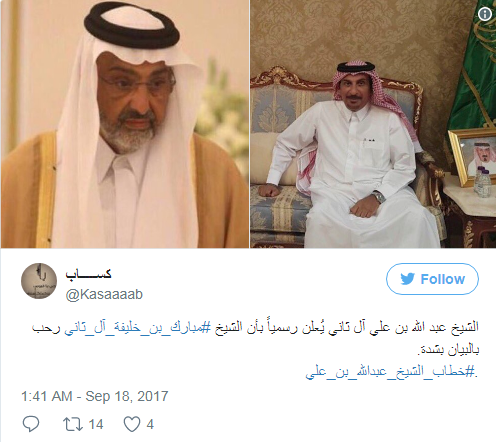View the left photo of bearded man

coord(125,124)
